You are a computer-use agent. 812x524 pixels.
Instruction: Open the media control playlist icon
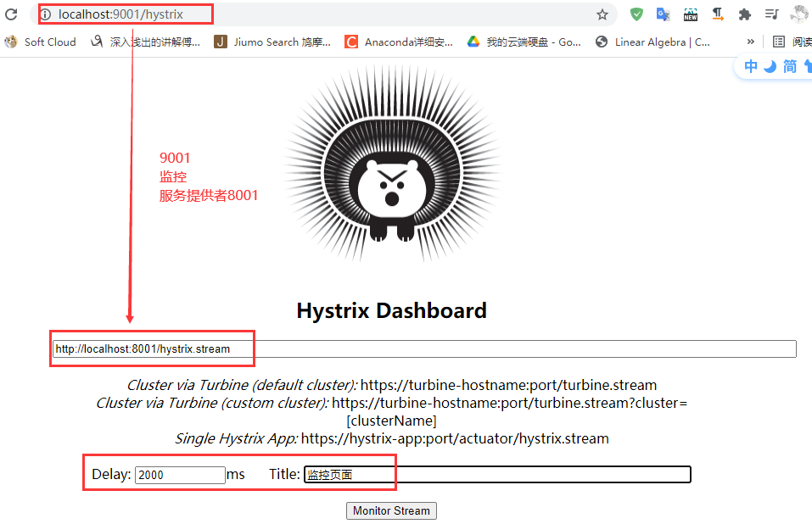771,14
